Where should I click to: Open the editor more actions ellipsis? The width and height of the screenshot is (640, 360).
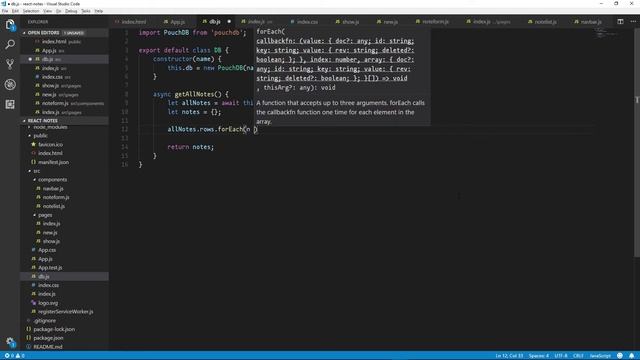(x=633, y=22)
